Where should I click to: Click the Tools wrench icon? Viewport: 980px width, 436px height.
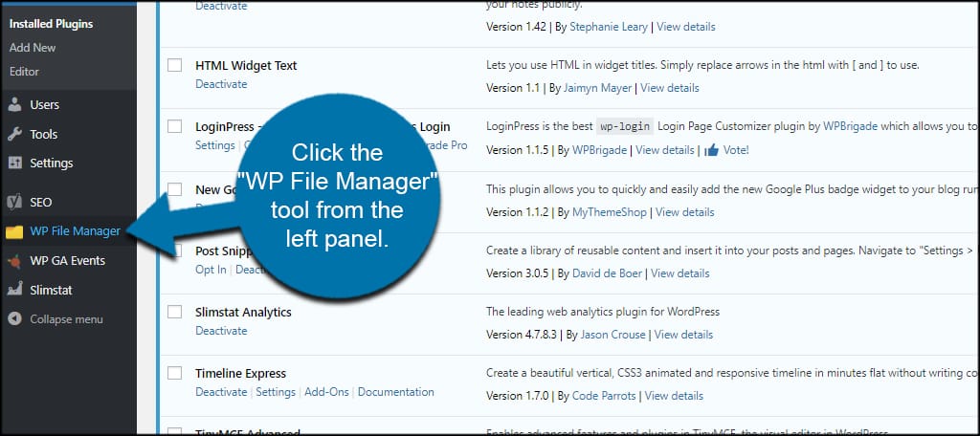pos(14,134)
